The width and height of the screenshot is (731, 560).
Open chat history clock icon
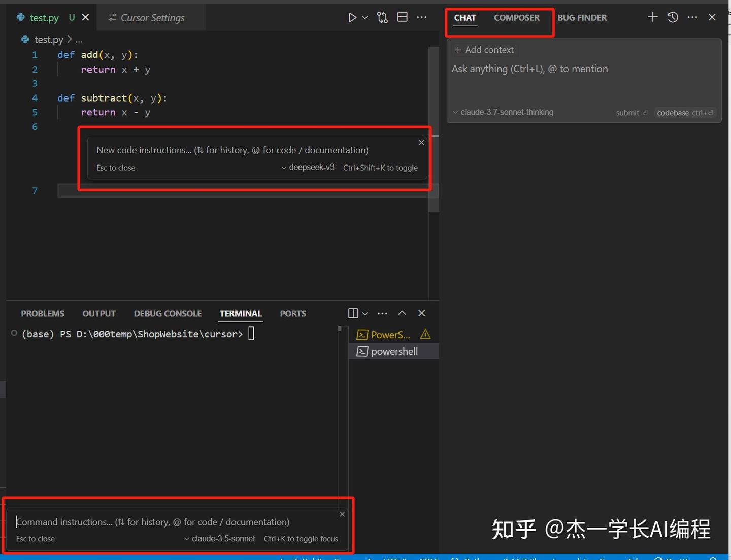coord(673,17)
